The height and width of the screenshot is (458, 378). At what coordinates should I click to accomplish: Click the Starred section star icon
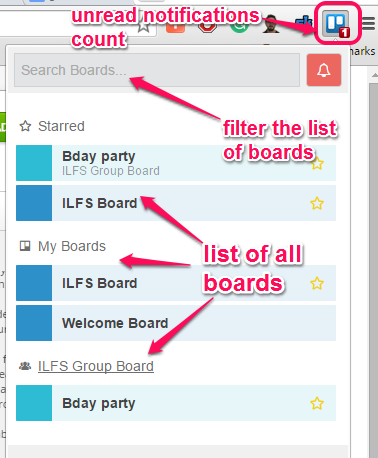click(x=25, y=126)
